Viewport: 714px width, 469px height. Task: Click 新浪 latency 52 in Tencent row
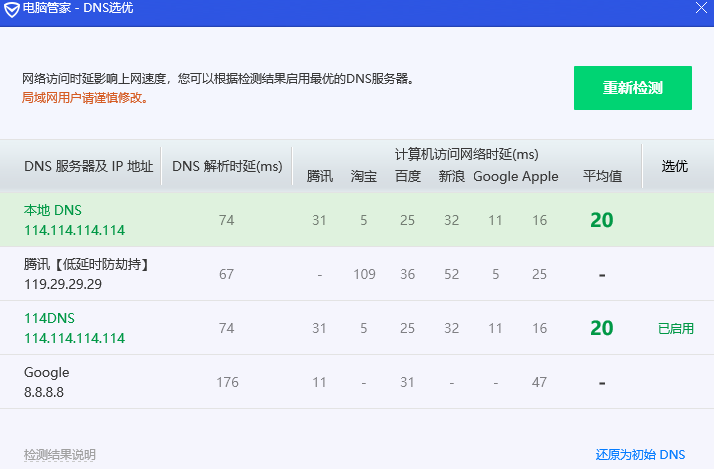451,274
